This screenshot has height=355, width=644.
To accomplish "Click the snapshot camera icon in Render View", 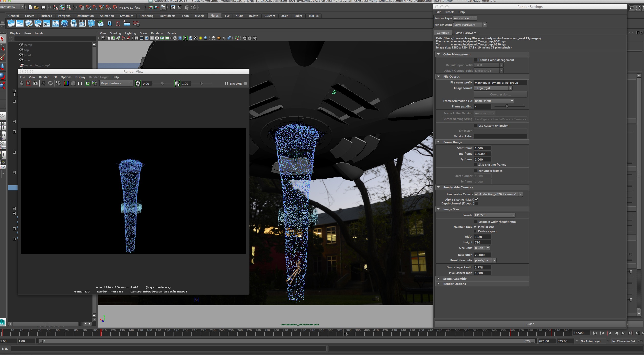I will [x=36, y=83].
